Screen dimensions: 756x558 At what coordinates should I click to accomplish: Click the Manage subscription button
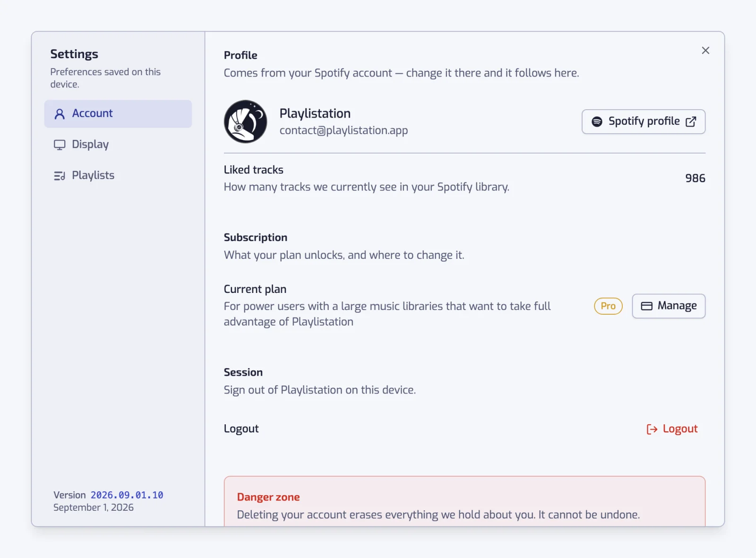click(x=669, y=306)
